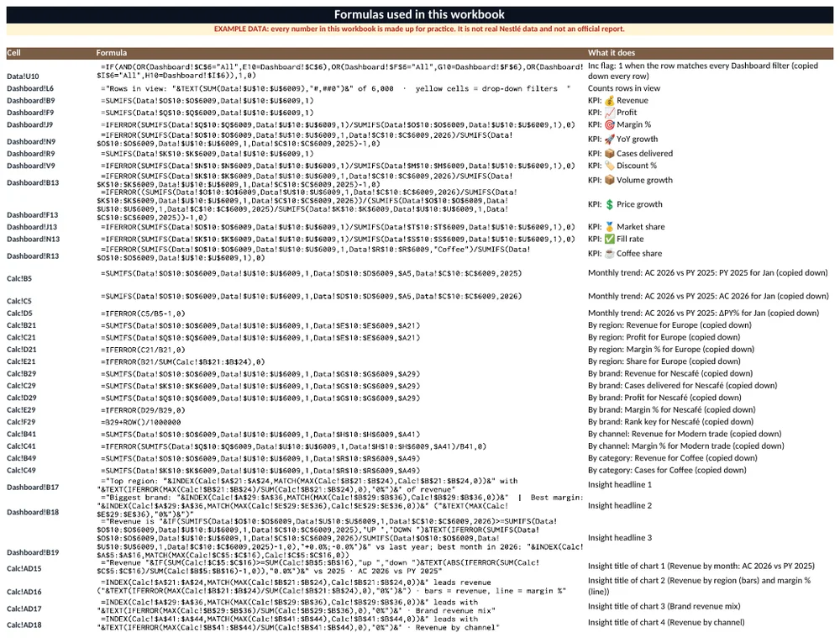Click the checkmark icon beside Fill rate
840x638 pixels.
609,239
